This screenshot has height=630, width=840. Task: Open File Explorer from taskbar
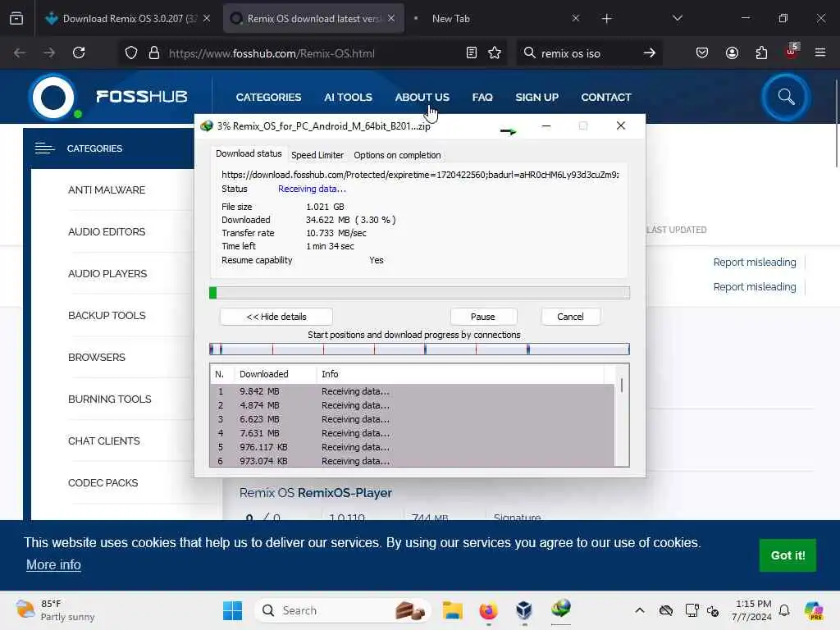point(453,610)
